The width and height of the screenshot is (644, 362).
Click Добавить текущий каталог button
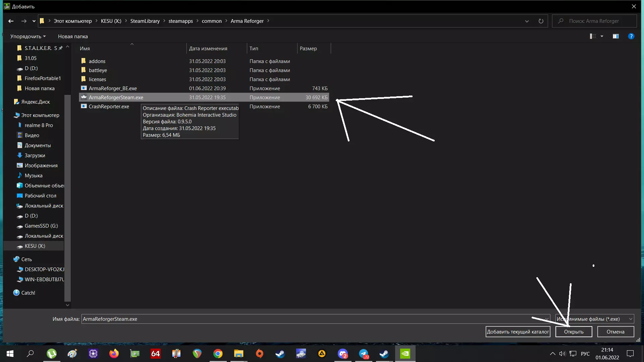point(518,331)
